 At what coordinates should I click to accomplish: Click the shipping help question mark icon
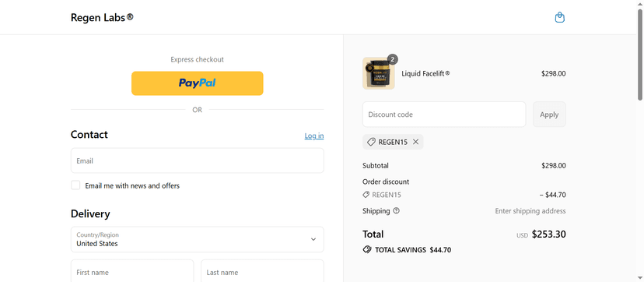tap(396, 210)
